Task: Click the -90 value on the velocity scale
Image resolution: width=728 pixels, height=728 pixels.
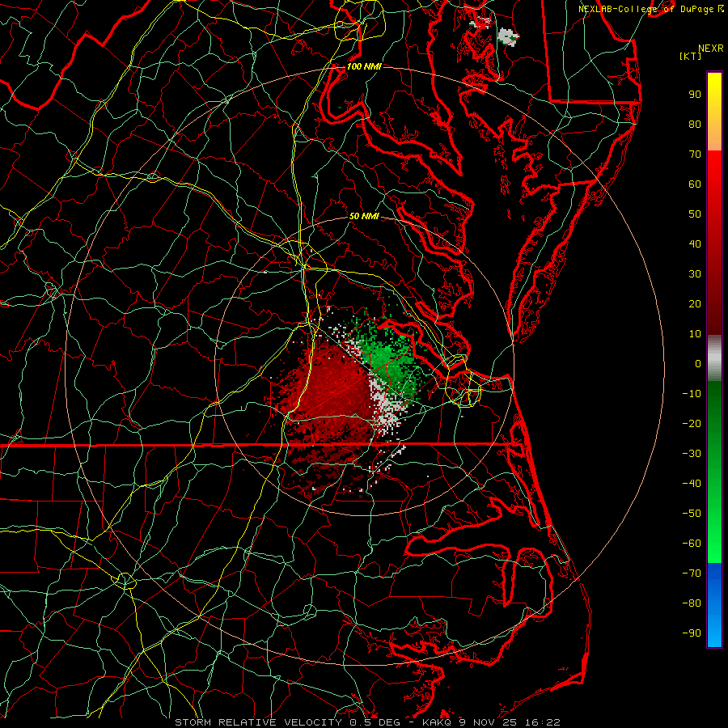Action: click(692, 633)
